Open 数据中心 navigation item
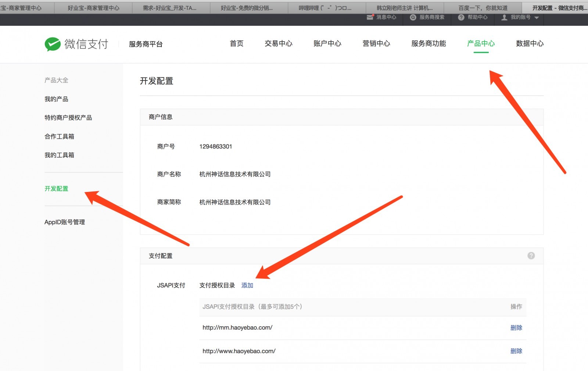588x371 pixels. pyautogui.click(x=530, y=43)
